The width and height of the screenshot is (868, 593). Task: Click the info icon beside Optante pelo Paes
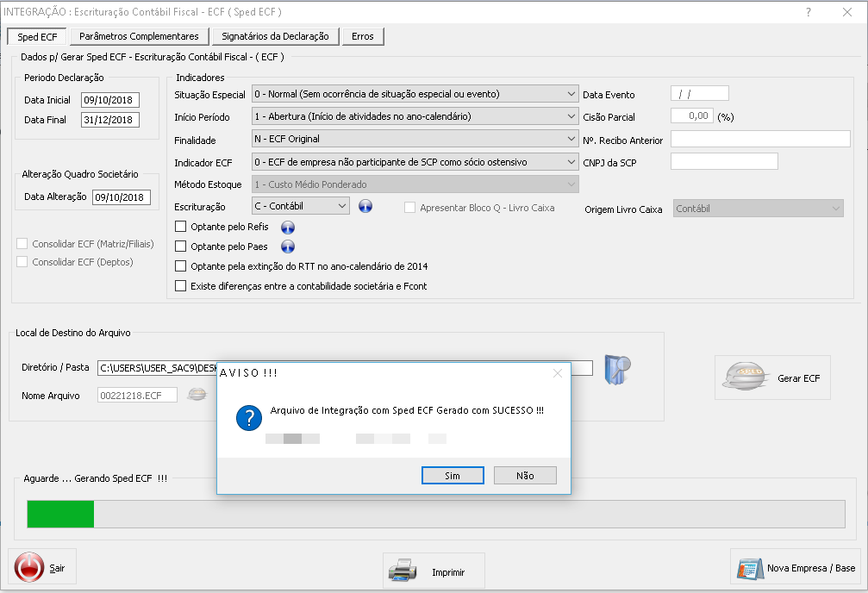pos(288,247)
